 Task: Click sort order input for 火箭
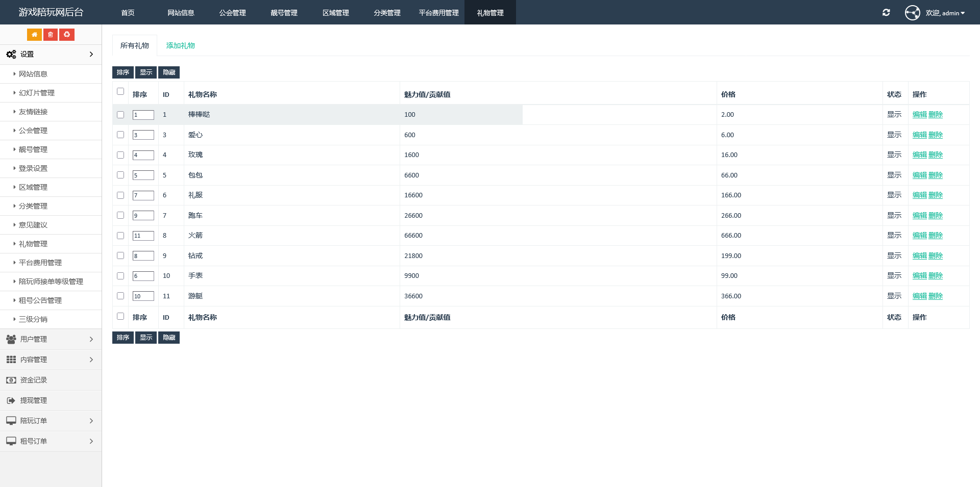[143, 236]
